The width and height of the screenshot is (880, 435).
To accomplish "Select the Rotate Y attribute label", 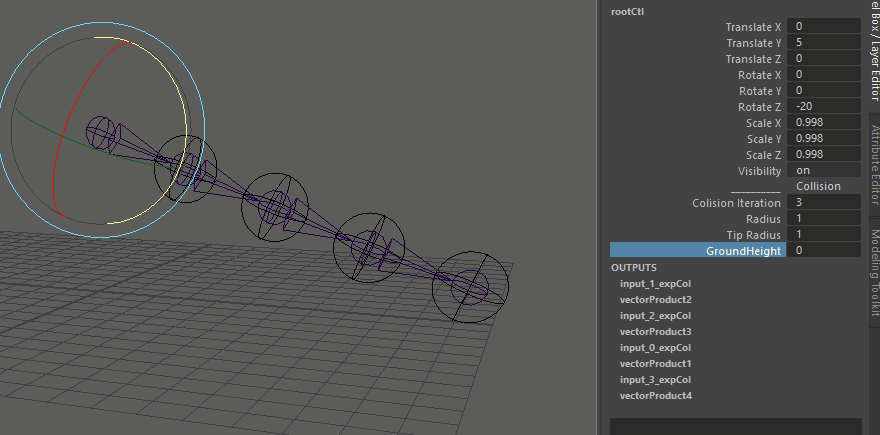I will (760, 91).
